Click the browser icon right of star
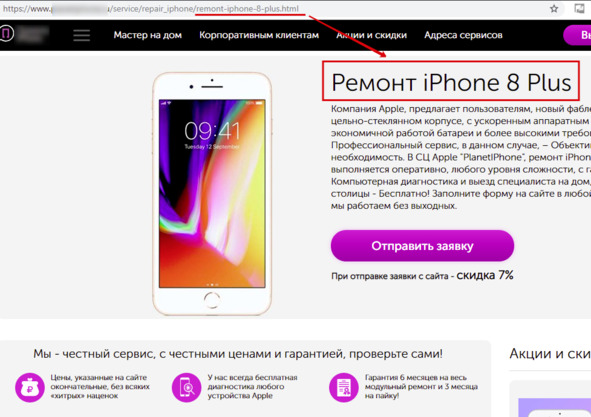The width and height of the screenshot is (591, 417). (579, 8)
